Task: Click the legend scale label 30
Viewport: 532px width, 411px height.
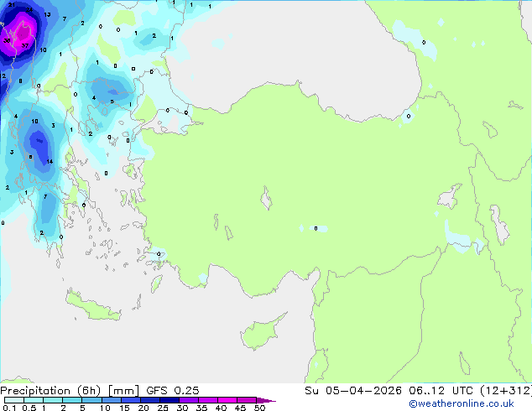Action: 182,408
